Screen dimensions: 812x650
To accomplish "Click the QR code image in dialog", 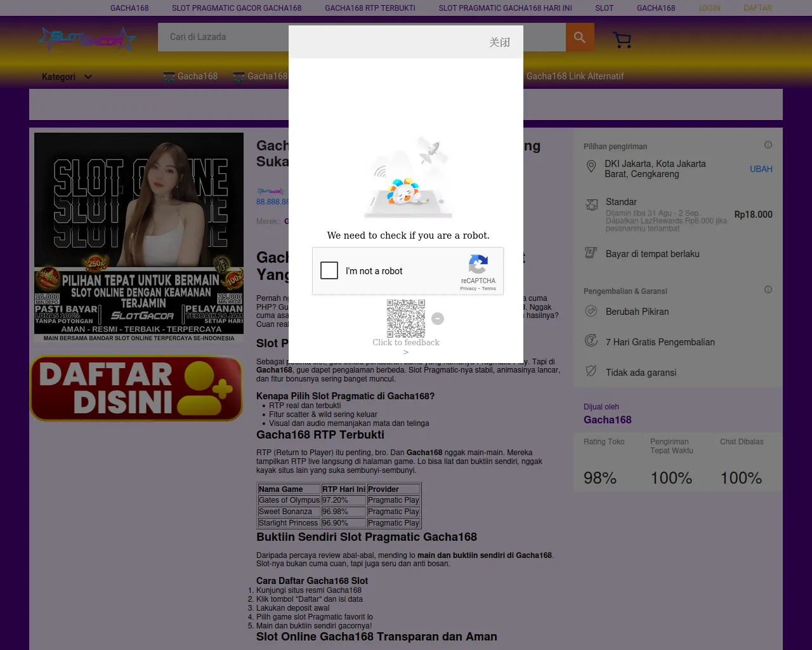I will pos(406,318).
